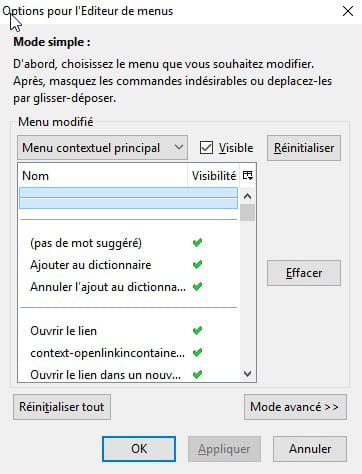Click the list scroll down arrow

click(x=247, y=374)
